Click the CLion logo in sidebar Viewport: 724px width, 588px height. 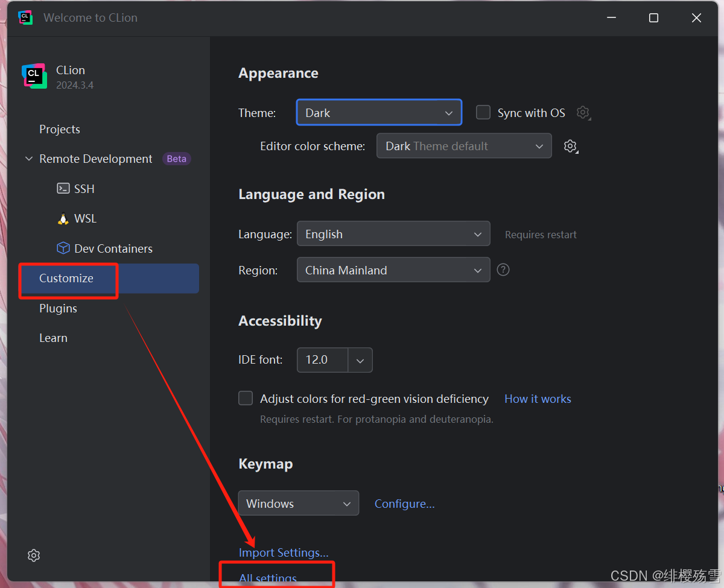(x=34, y=76)
